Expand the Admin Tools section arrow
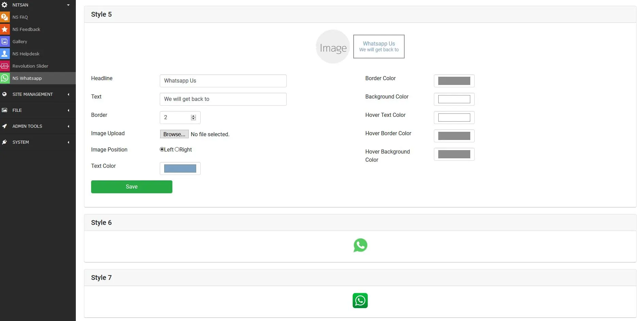This screenshot has height=321, width=644. click(68, 126)
